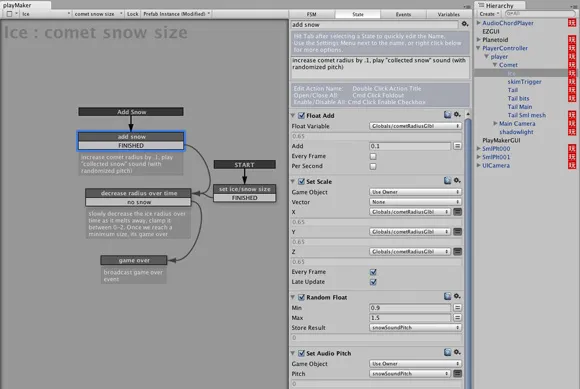This screenshot has width=580, height=389.
Task: Open the Float Variable dropdown
Action: [415, 126]
